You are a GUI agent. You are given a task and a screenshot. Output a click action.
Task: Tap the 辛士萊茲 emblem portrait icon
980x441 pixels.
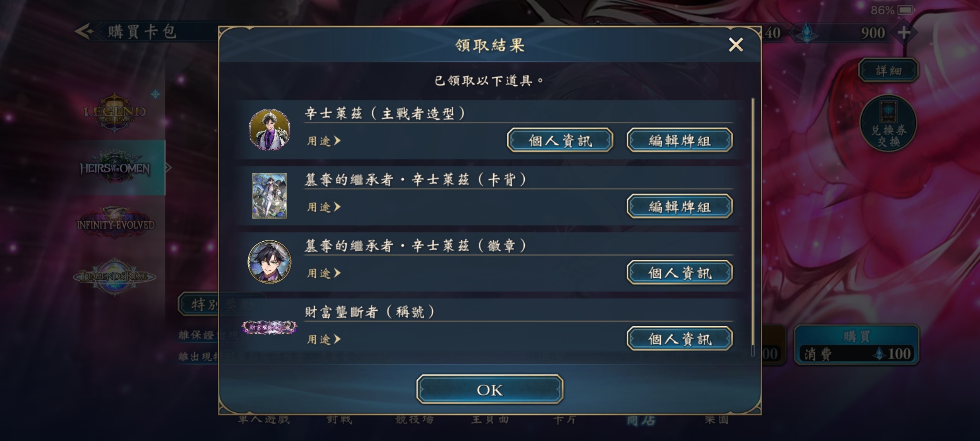269,262
